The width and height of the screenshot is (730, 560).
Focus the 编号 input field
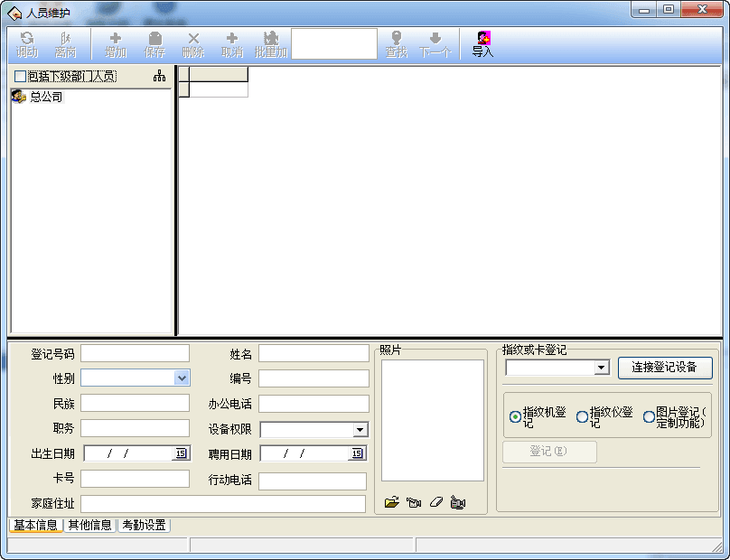click(x=314, y=378)
